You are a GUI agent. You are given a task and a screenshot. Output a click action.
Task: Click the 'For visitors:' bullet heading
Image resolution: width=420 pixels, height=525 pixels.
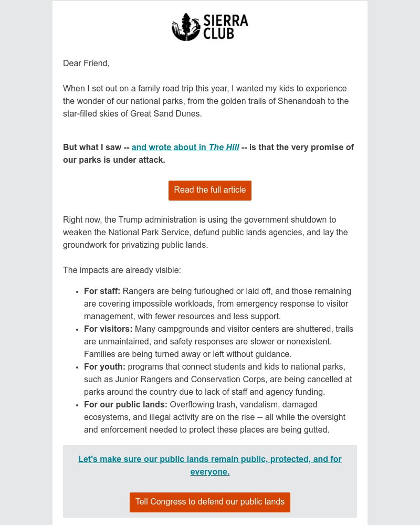pos(108,329)
